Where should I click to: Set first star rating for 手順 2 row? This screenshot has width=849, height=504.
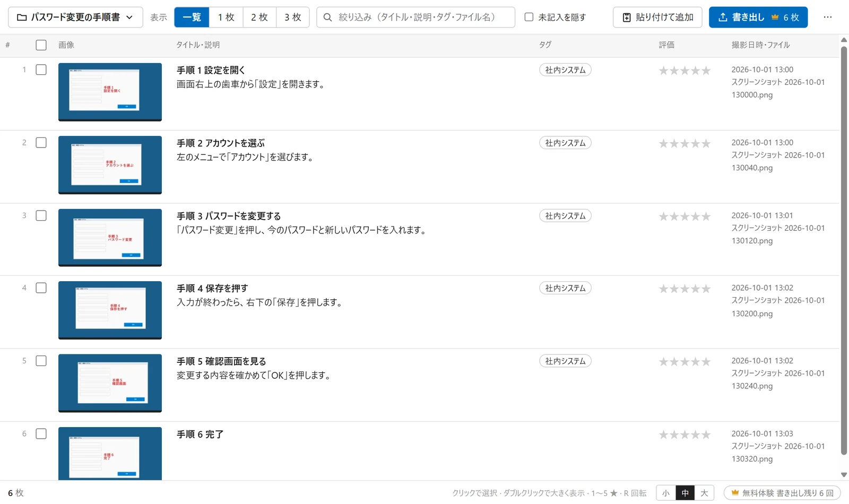click(664, 143)
